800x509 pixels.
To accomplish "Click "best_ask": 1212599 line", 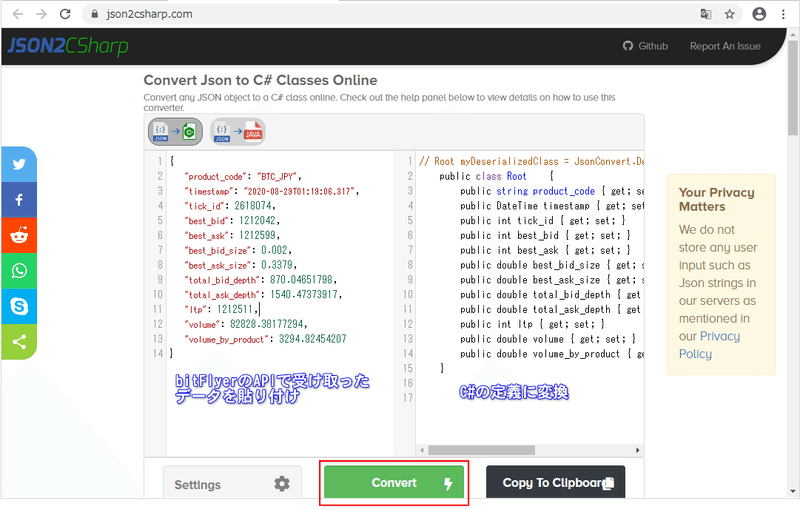I will click(x=232, y=236).
